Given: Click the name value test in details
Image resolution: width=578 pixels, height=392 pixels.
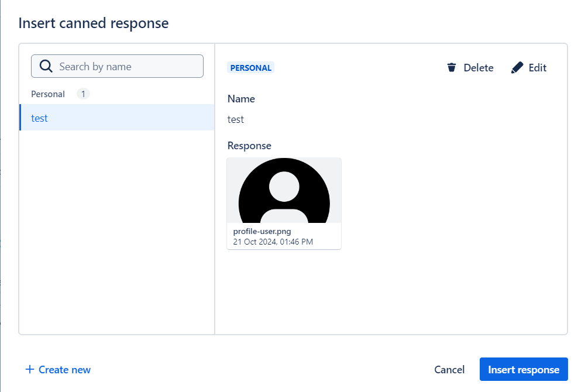Looking at the screenshot, I should [x=236, y=119].
